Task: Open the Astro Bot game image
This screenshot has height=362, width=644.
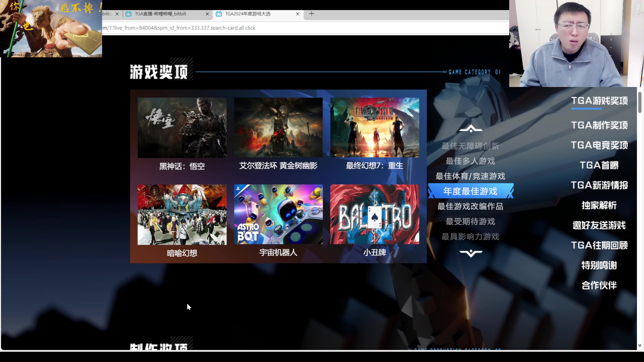Action: pos(278,214)
